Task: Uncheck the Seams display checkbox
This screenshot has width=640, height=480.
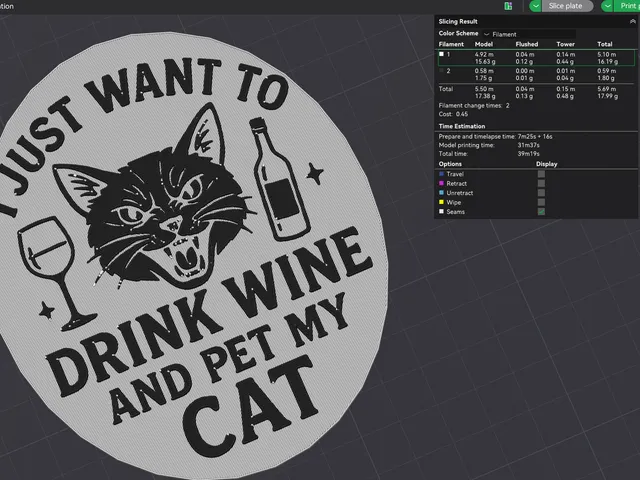Action: pos(541,211)
